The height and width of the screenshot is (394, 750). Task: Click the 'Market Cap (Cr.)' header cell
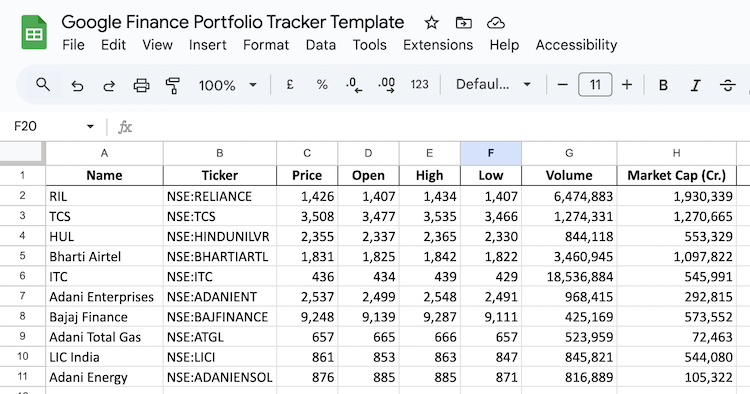676,175
